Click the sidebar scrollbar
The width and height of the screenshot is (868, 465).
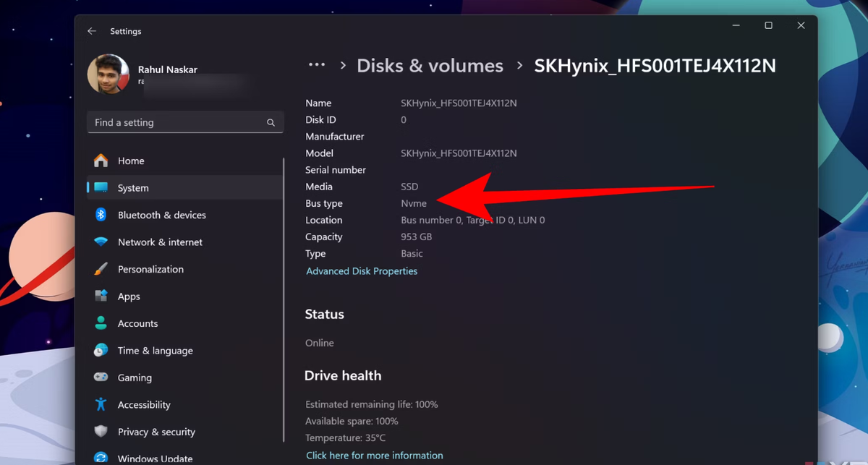point(284,300)
